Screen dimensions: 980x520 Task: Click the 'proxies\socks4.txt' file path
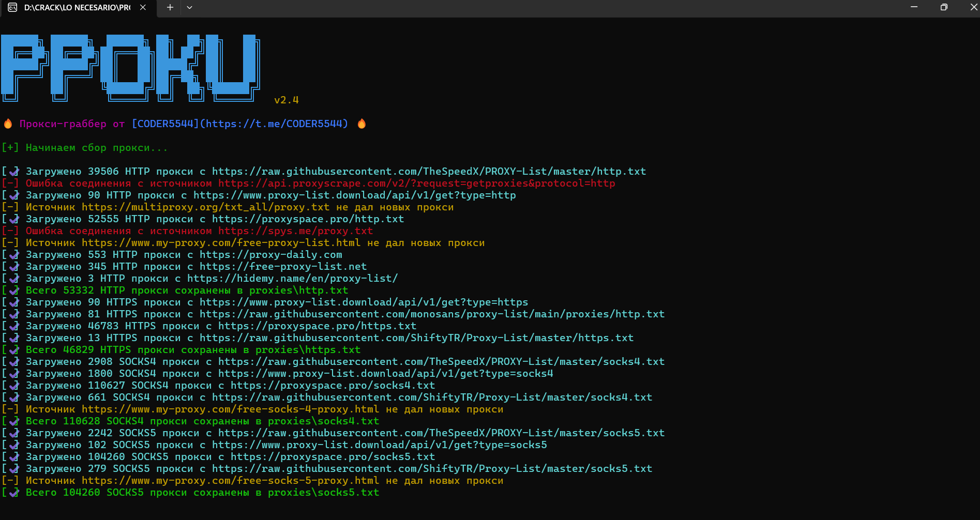point(323,421)
